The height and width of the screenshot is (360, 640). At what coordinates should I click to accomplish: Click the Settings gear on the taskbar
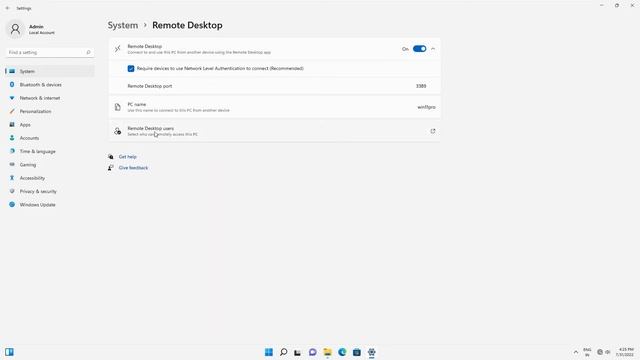click(x=371, y=352)
